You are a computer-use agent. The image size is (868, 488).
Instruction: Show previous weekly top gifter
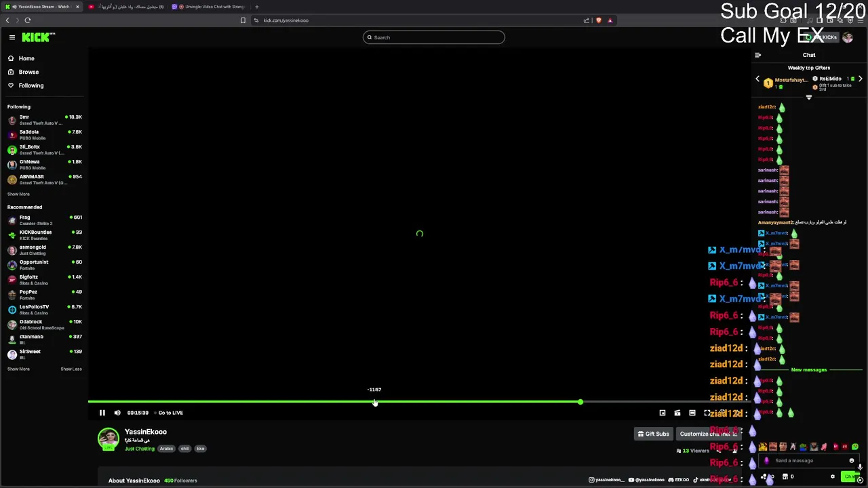757,79
